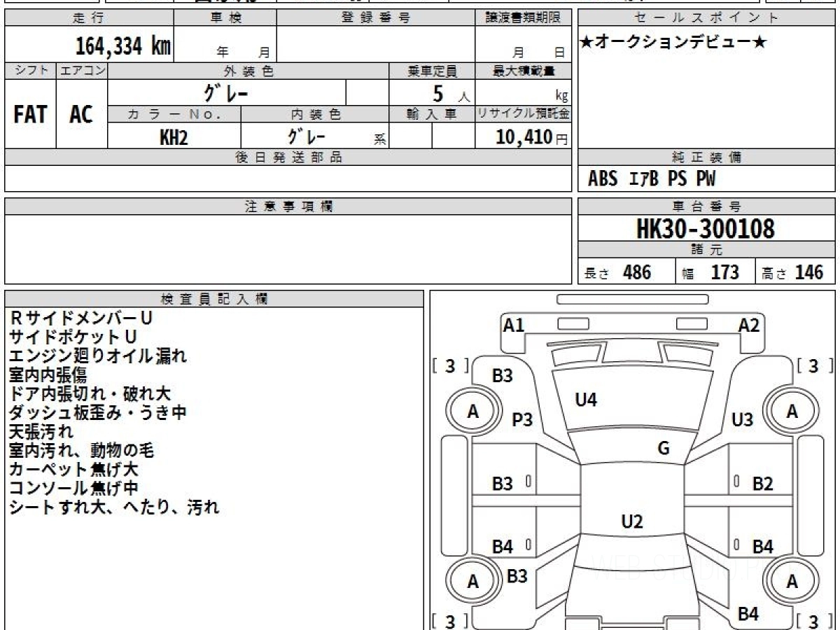Click the エアコン header cell
Viewport: 840px width, 630px height.
pyautogui.click(x=82, y=71)
